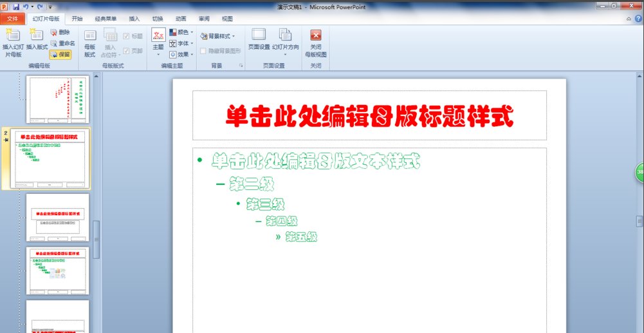
Task: Click thumbnail pane scroll up arrow
Action: 96,75
